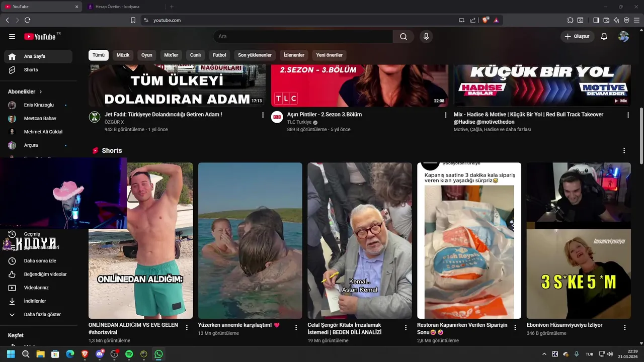Screen dimensions: 644x362
Task: Open Discord from the taskbar
Action: 100,354
